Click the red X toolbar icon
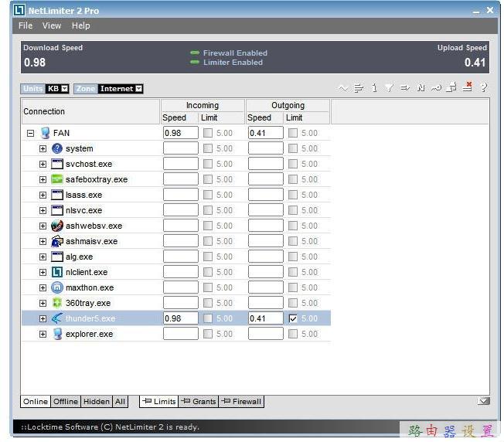 pyautogui.click(x=468, y=88)
